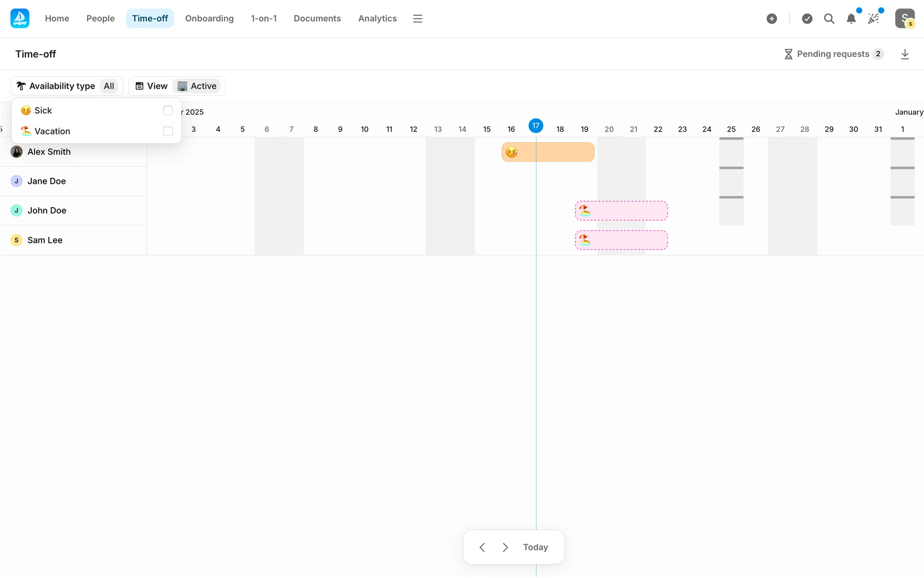Go to previous period with left chevron

click(x=482, y=547)
